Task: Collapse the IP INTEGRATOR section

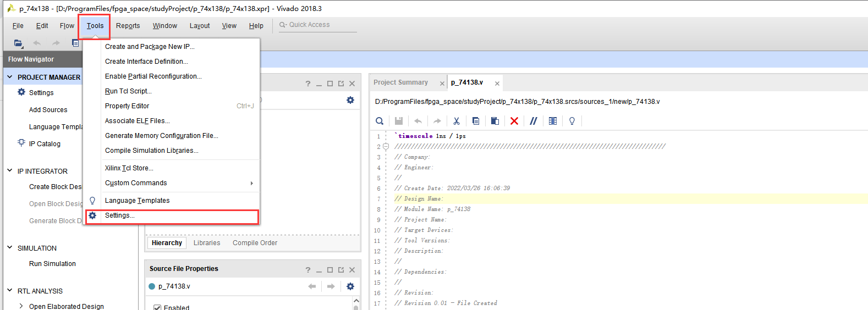Action: (x=9, y=171)
